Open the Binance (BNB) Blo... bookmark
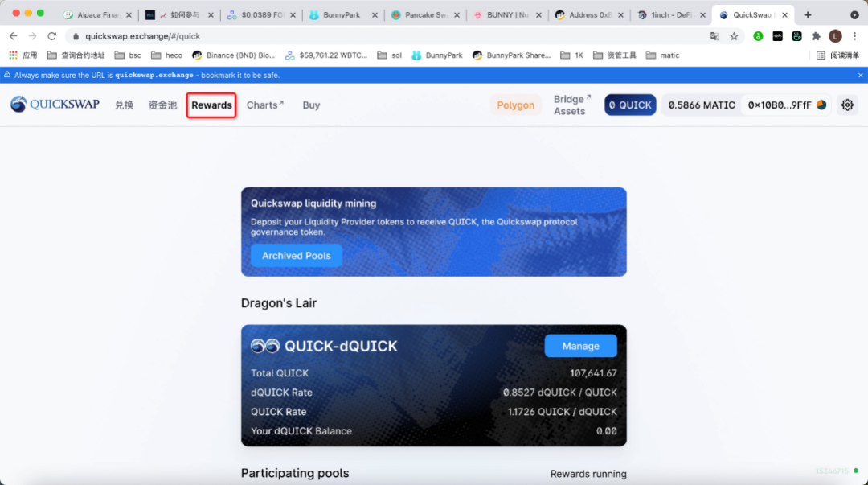The height and width of the screenshot is (485, 868). (233, 55)
